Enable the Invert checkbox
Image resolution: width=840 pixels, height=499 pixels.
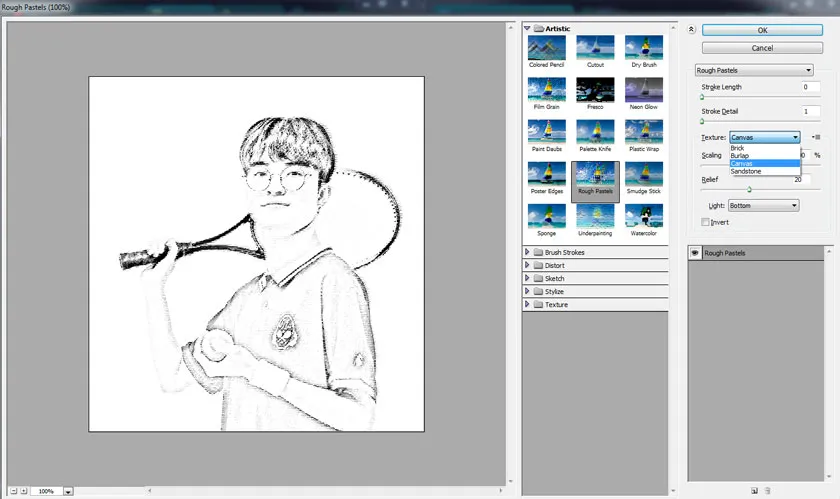coord(706,222)
